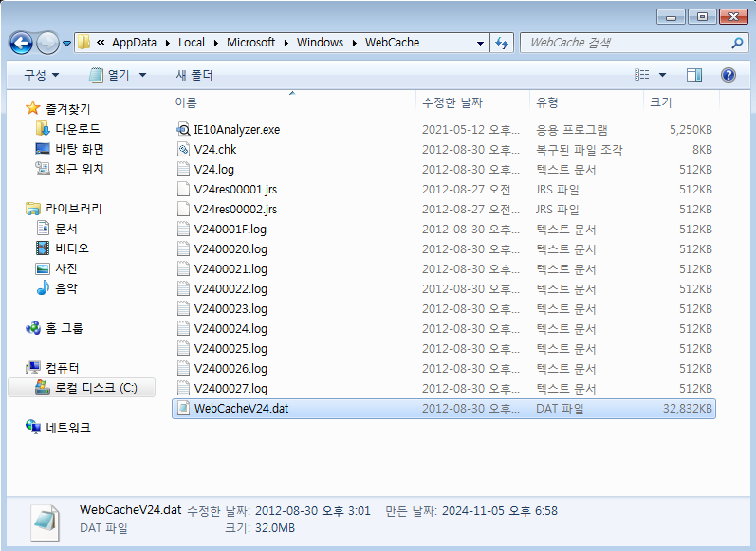Select the V24res00002.jrs file icon
Viewport: 756px width, 551px height.
(x=183, y=209)
